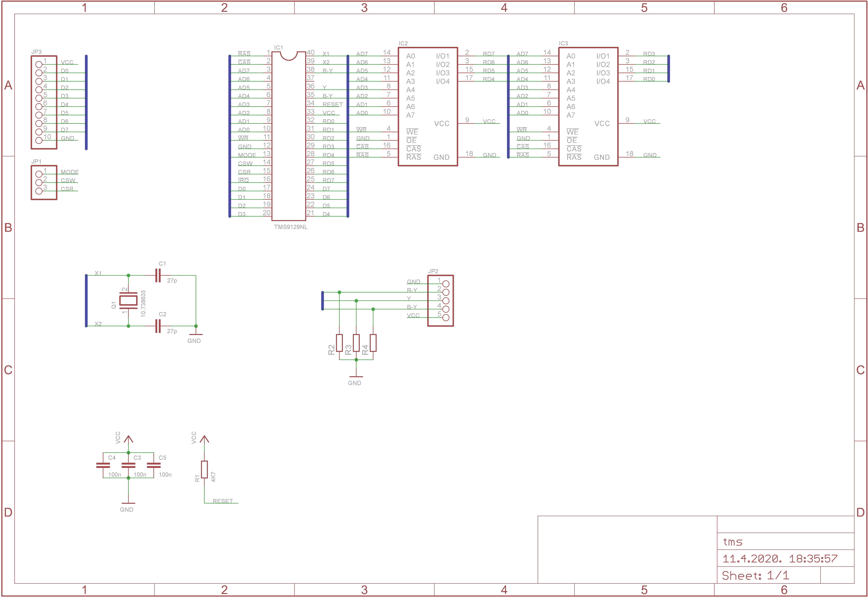868x598 pixels.
Task: Click the JP2 reference designator
Action: 433,271
